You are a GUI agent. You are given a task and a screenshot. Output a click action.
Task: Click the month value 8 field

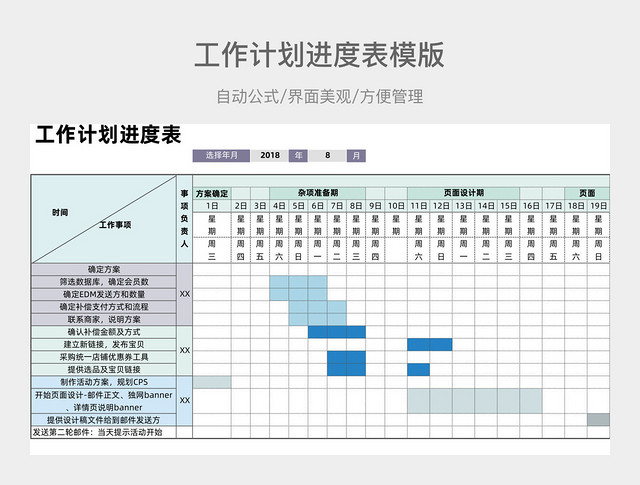pyautogui.click(x=327, y=156)
